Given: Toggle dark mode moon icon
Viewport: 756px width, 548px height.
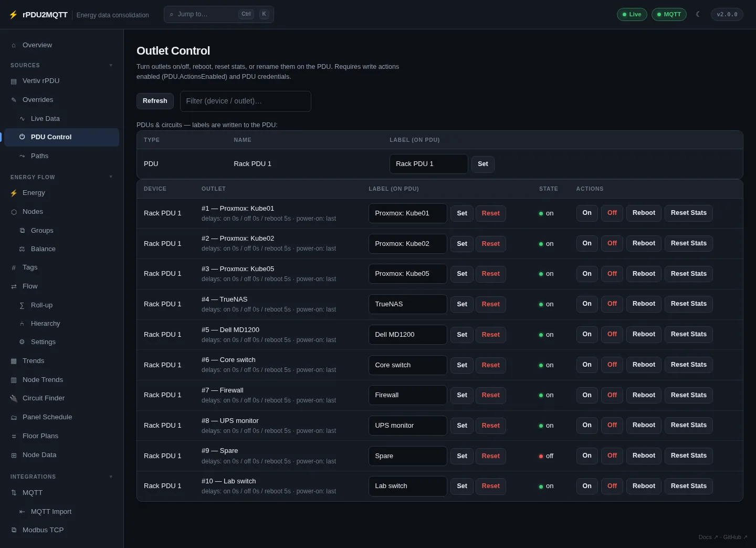Looking at the screenshot, I should 698,14.
